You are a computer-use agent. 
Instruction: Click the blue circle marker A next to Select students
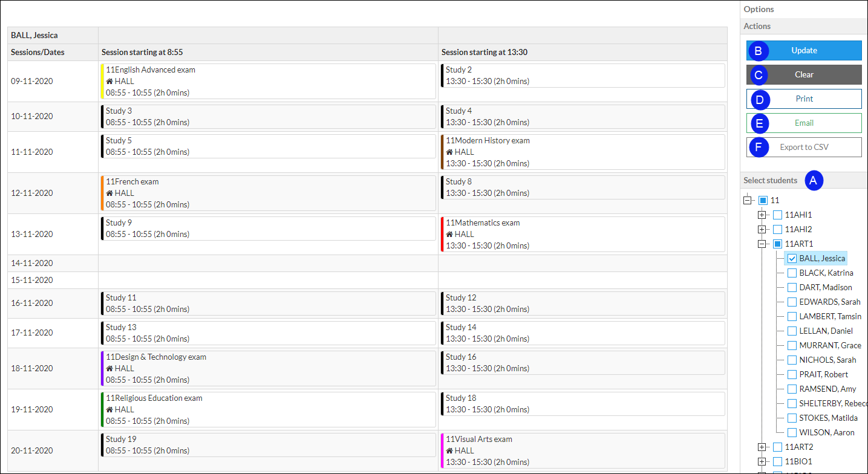(814, 180)
